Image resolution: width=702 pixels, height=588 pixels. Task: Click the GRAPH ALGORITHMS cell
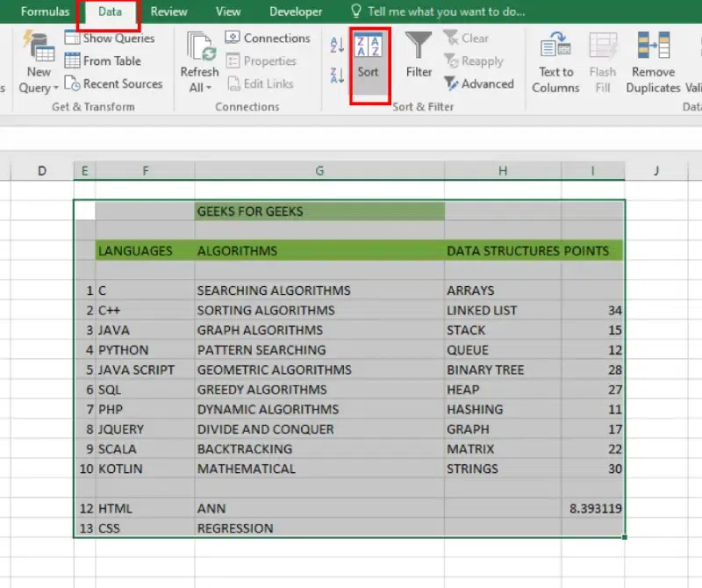point(319,330)
